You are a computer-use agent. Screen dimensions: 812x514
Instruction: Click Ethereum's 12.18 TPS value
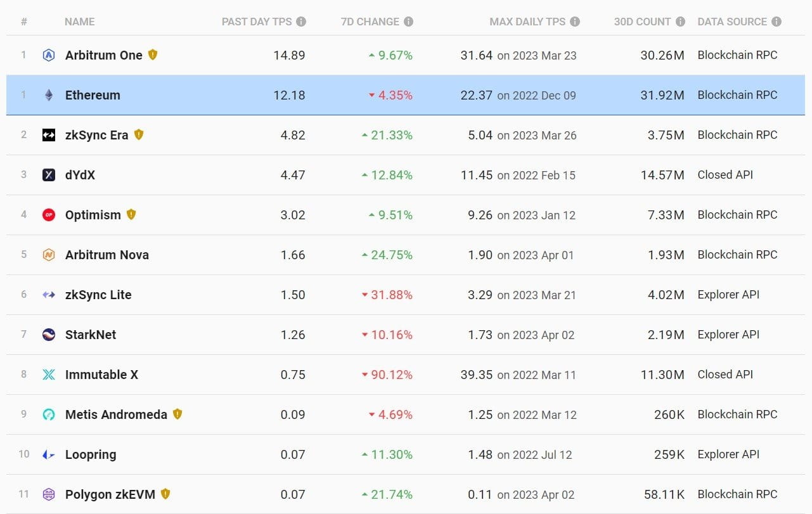289,95
